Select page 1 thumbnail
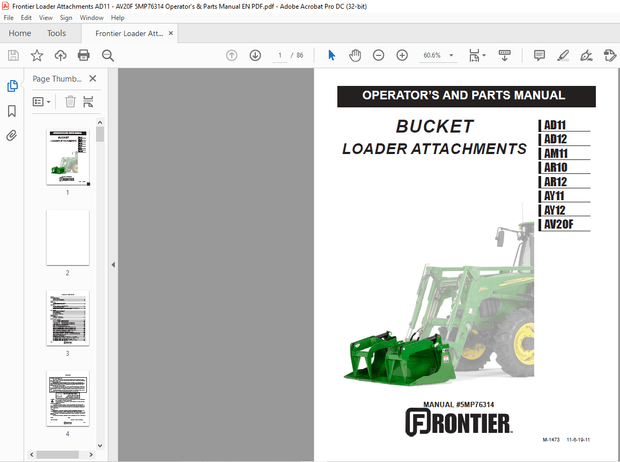This screenshot has height=462, width=620. (x=68, y=157)
